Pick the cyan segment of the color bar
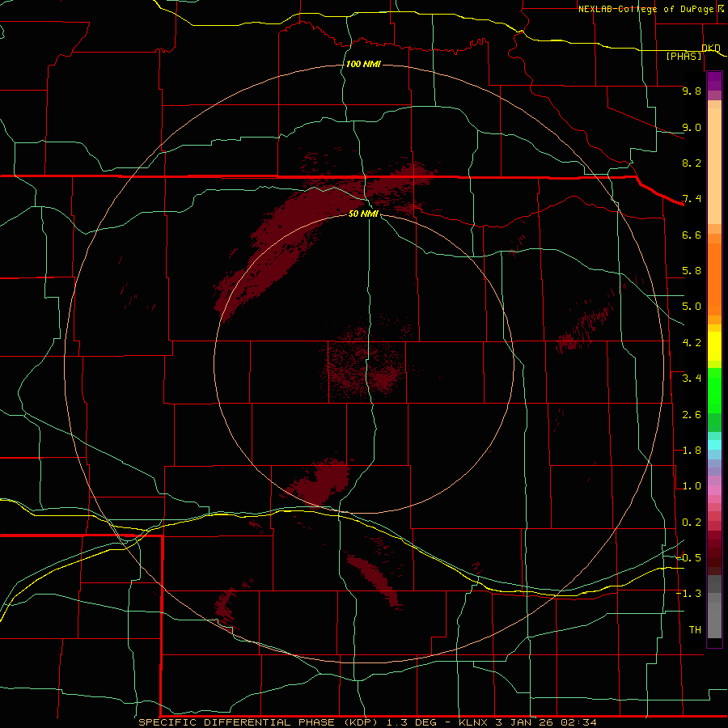The width and height of the screenshot is (728, 728). click(714, 445)
